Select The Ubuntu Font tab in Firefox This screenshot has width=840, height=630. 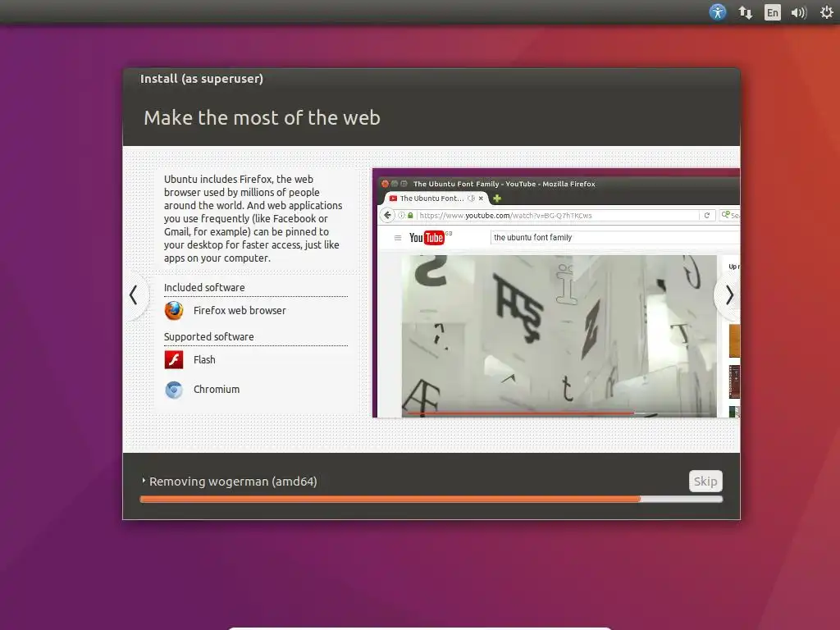point(436,199)
